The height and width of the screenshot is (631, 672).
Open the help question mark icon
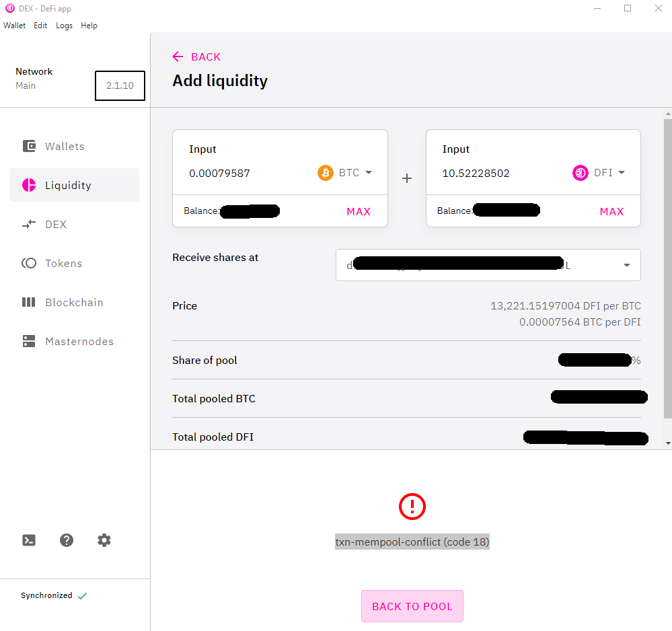[67, 540]
